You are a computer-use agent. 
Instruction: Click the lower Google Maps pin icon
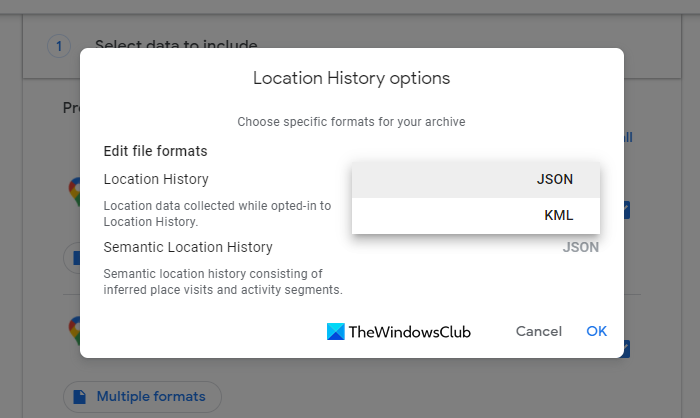(x=73, y=330)
